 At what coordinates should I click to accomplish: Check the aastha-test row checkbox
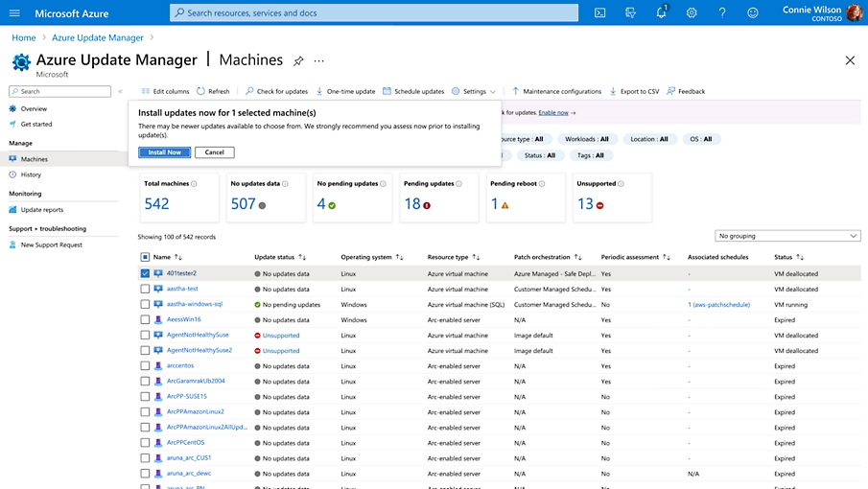click(145, 289)
